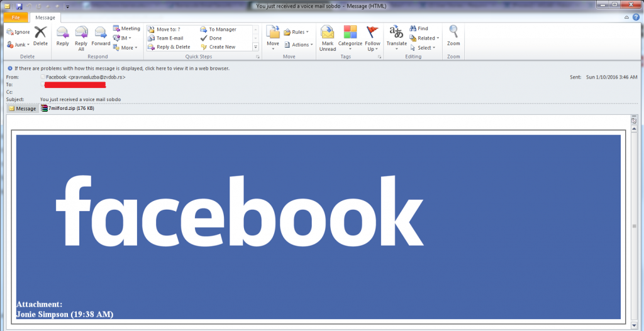This screenshot has height=331, width=644.
Task: Click Create New quick step
Action: 218,46
